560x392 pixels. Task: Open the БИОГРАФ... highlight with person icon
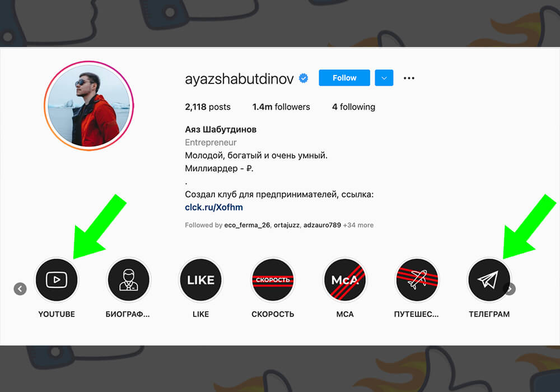pyautogui.click(x=129, y=279)
